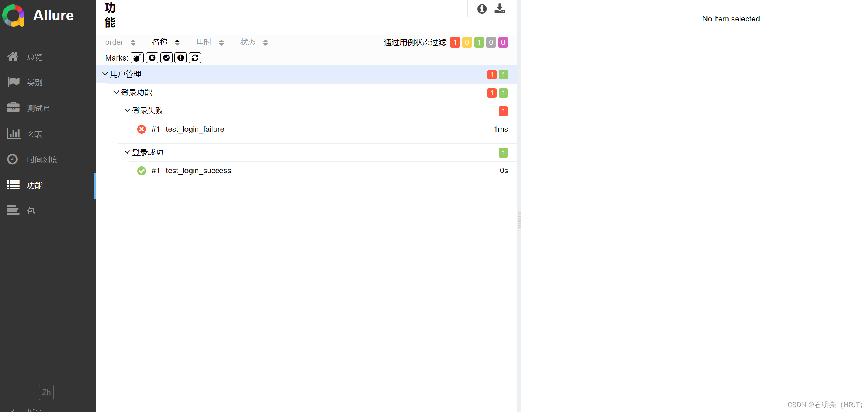Toggle the new passed mark filter
This screenshot has height=412, width=868.
166,58
